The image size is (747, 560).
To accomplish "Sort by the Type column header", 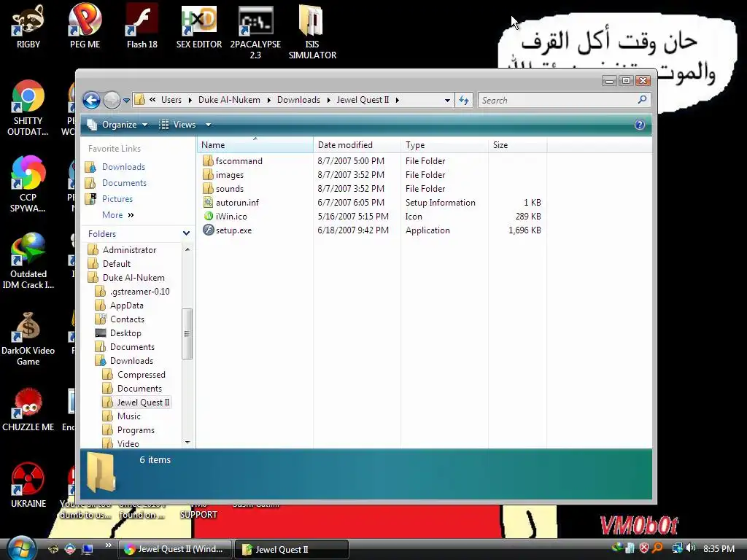I will tap(444, 145).
